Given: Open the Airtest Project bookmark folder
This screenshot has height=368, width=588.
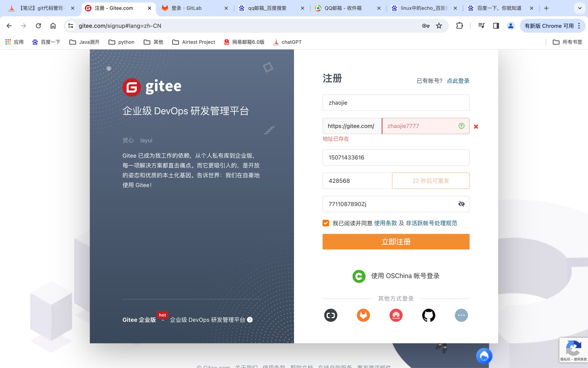Looking at the screenshot, I should [194, 42].
